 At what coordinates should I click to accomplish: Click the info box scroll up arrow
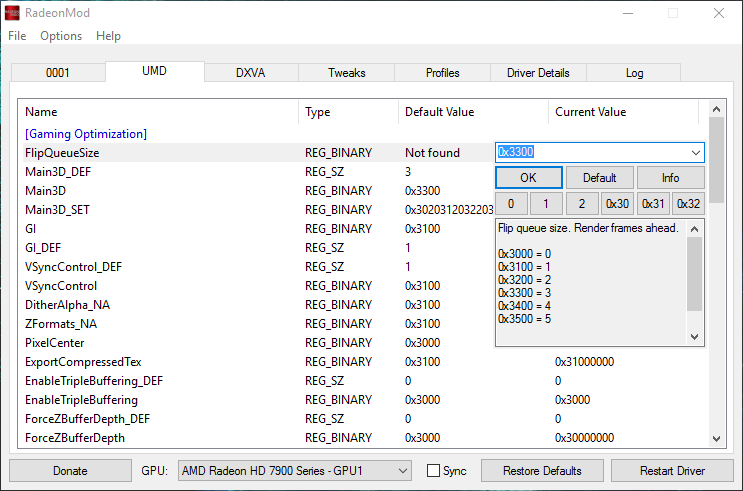[695, 229]
